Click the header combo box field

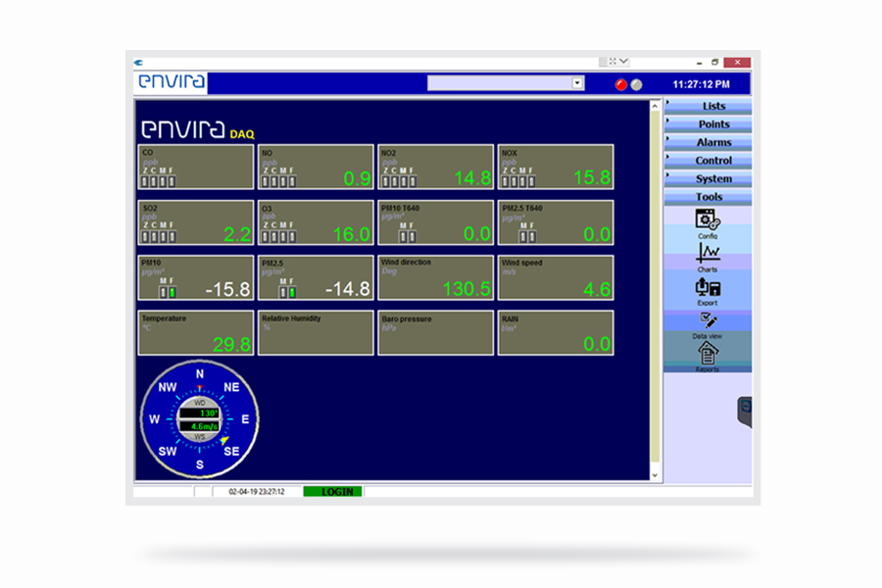click(506, 83)
